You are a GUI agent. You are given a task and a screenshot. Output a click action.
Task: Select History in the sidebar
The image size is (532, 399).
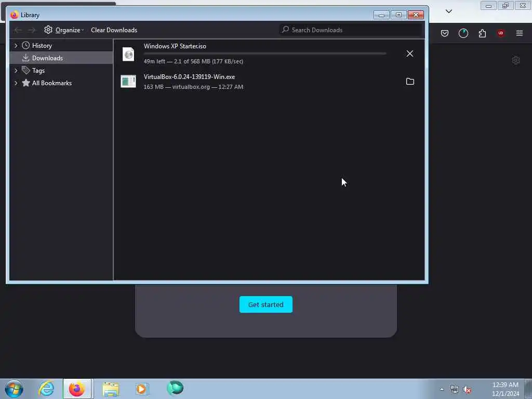point(42,46)
